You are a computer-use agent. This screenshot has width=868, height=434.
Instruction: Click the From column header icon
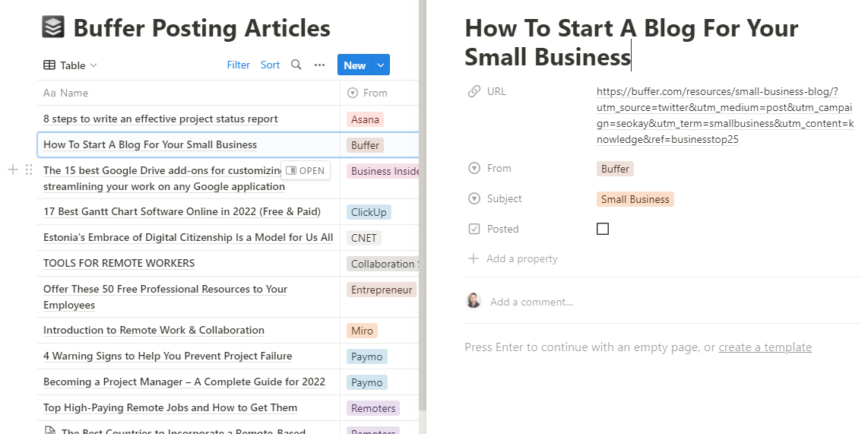pyautogui.click(x=352, y=93)
